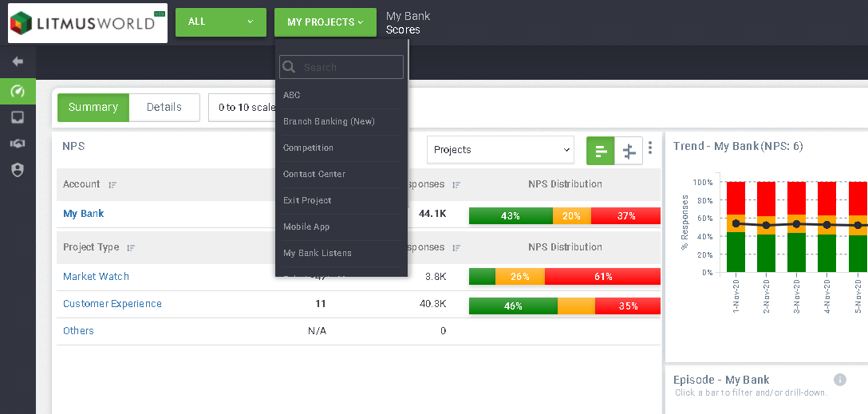Viewport: 868px width, 414px height.
Task: Click the 4-Nov-20 trend bar
Action: pos(827,227)
